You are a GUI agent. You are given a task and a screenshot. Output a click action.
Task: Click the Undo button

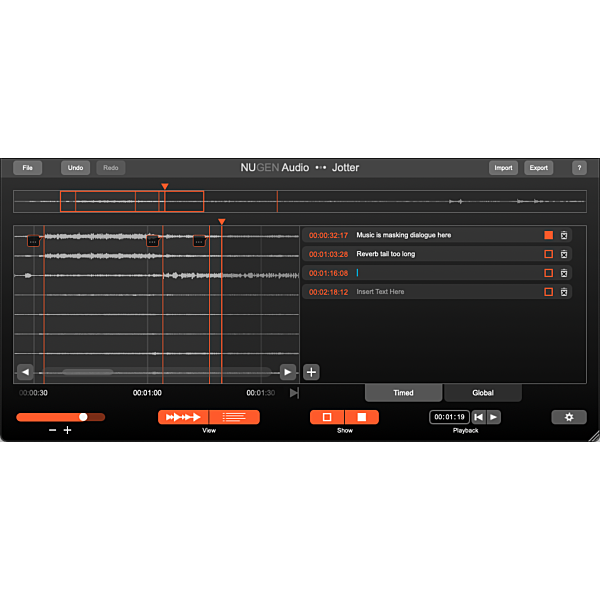pos(75,168)
